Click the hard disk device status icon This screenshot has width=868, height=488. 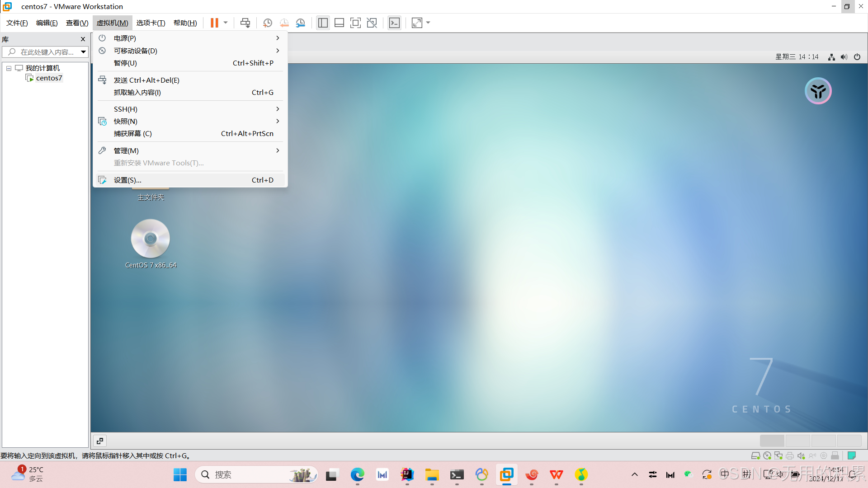(x=755, y=455)
